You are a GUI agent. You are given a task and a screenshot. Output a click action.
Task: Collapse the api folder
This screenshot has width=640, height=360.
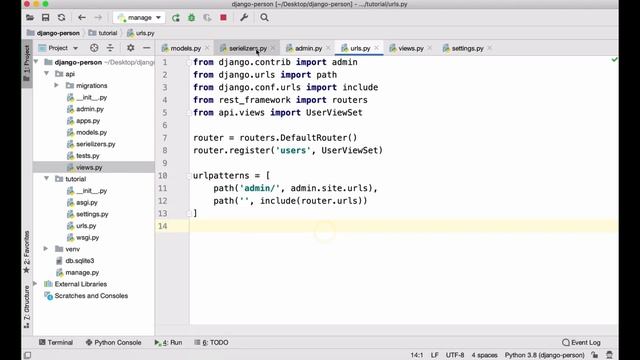(47, 74)
